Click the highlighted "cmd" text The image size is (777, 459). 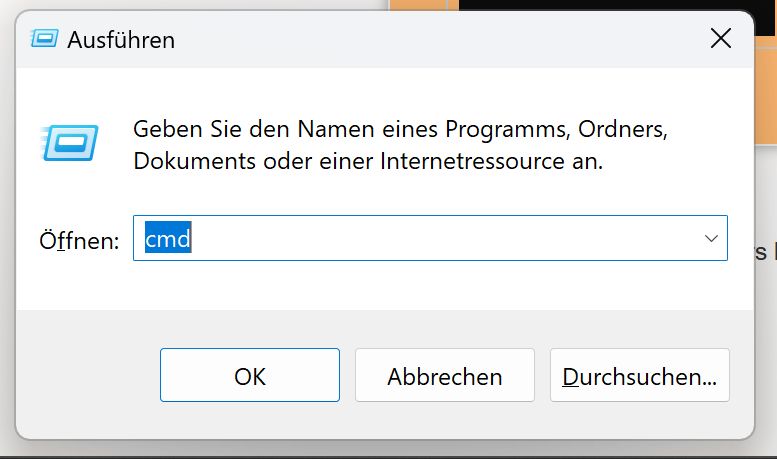click(x=168, y=239)
